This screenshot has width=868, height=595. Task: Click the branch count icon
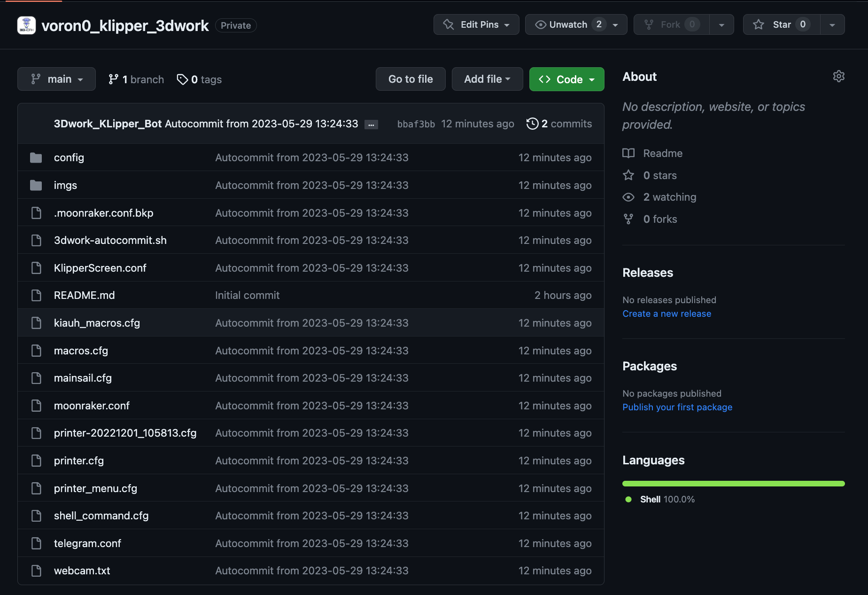pos(113,79)
